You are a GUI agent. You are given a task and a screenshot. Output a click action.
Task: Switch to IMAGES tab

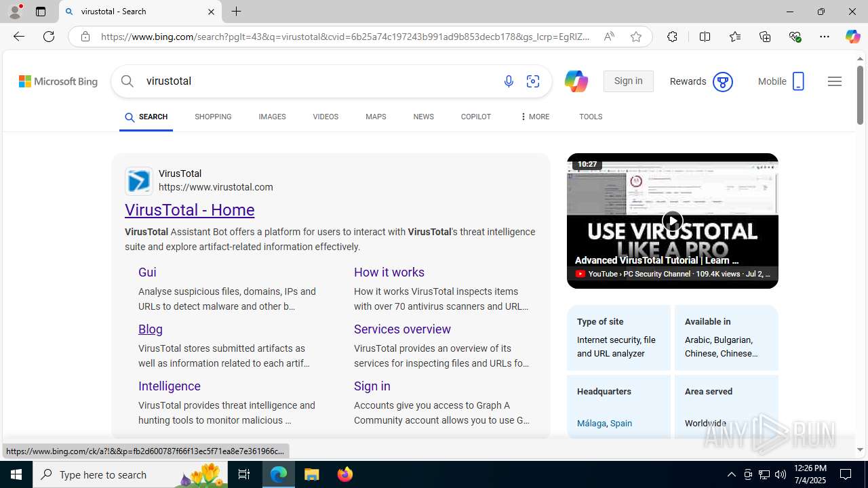click(272, 117)
